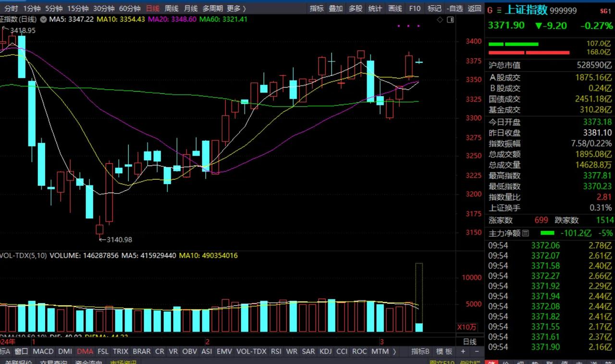The height and width of the screenshot is (364, 615).
Task: Click the diamond icon at chart top right
Action: point(440,20)
